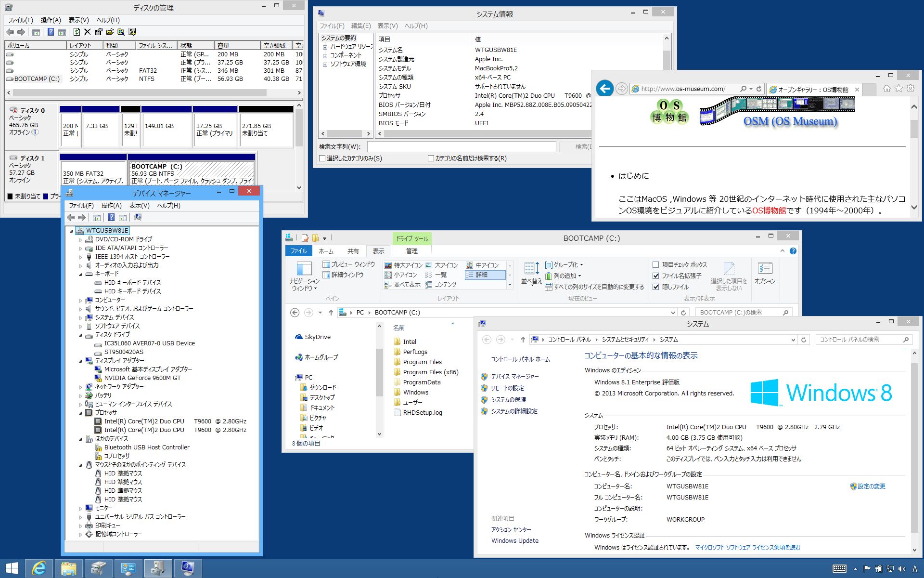The image size is (924, 578).
Task: Click the IE page vertical scrollbar thumb
Action: point(914,129)
